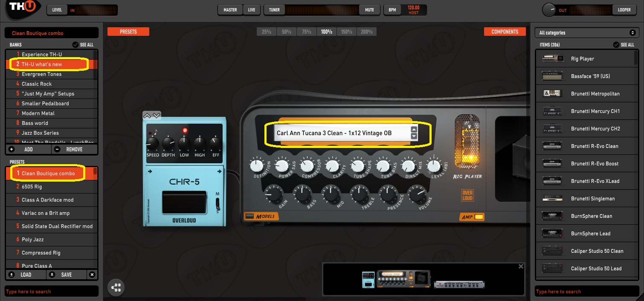Select the BurnSphere Clean amp icon
644x301 pixels.
(x=553, y=216)
